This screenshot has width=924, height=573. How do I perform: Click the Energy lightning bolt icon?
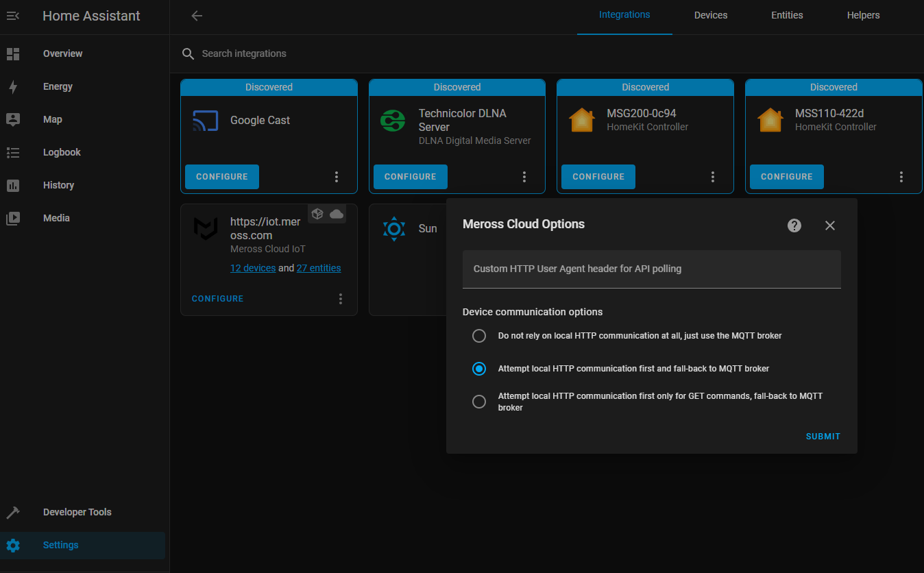[x=13, y=86]
